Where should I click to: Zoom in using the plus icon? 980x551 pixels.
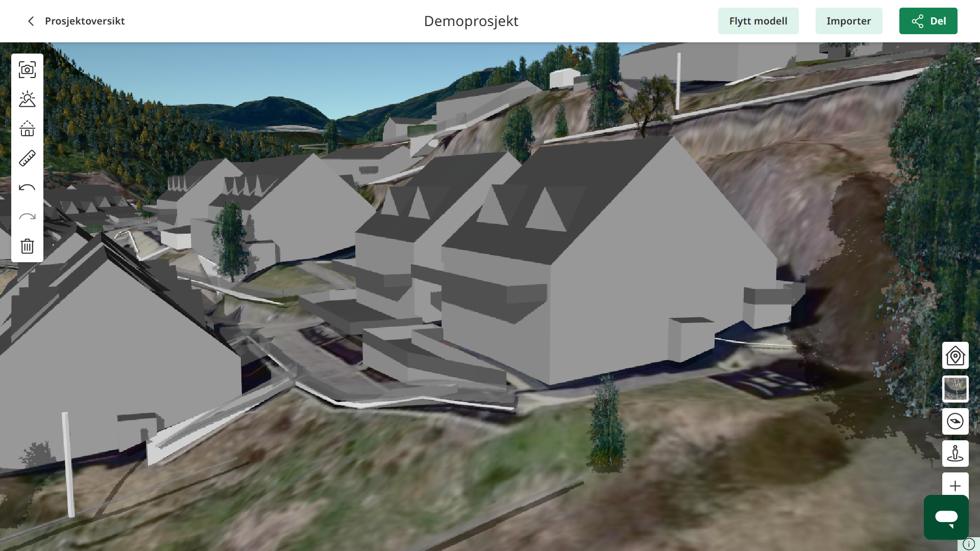click(x=955, y=486)
